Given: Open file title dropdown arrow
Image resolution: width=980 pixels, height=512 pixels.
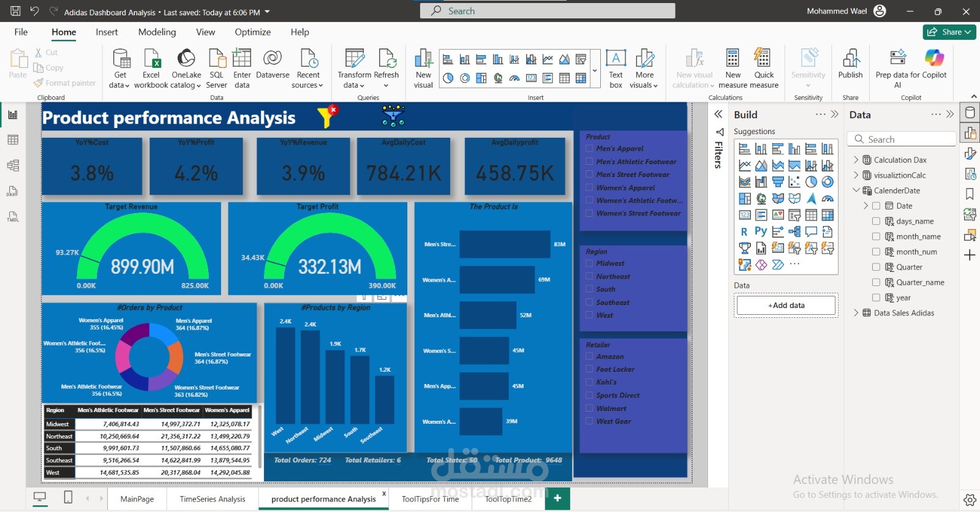Looking at the screenshot, I should pyautogui.click(x=267, y=12).
